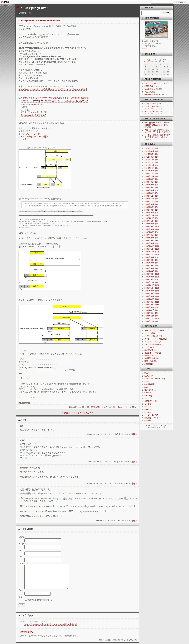This screenshot has width=189, height=644.
Task: Check the admin-only display checkbox
Action: [x=26, y=600]
